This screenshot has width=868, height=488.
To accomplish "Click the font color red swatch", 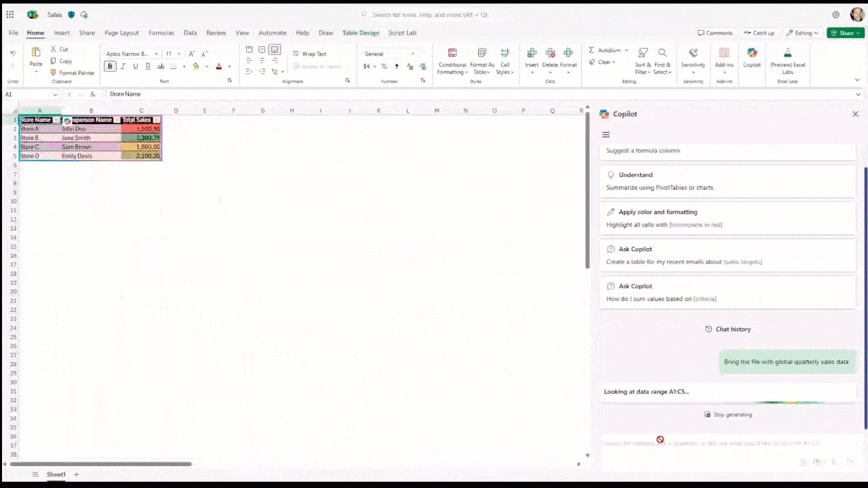I will 218,66.
